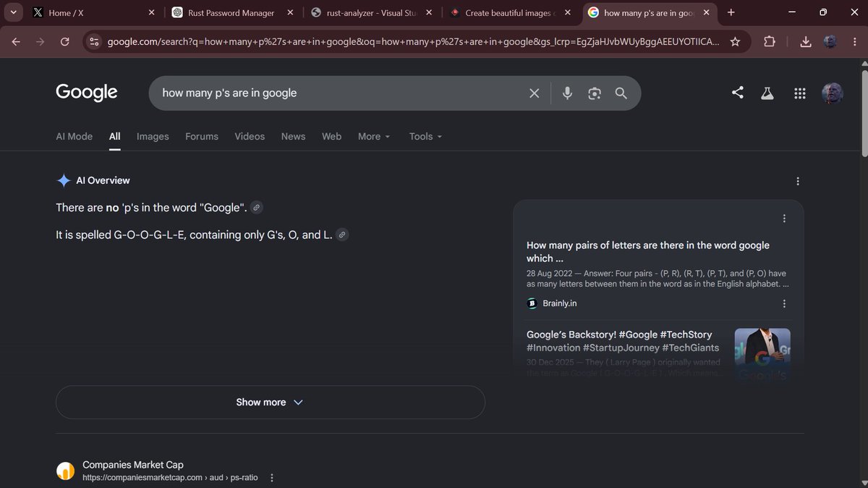Switch to the Rust Password Manager tab
The height and width of the screenshot is (488, 868).
tap(232, 12)
